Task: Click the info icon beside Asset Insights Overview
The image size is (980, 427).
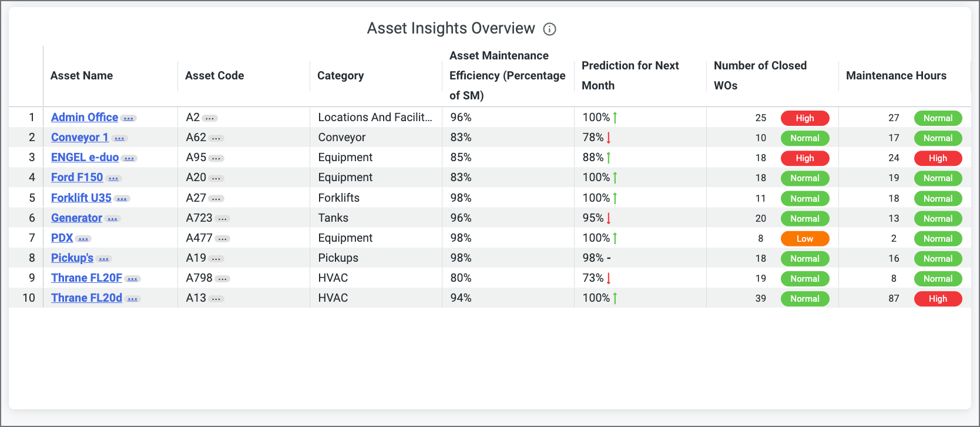Action: coord(549,29)
